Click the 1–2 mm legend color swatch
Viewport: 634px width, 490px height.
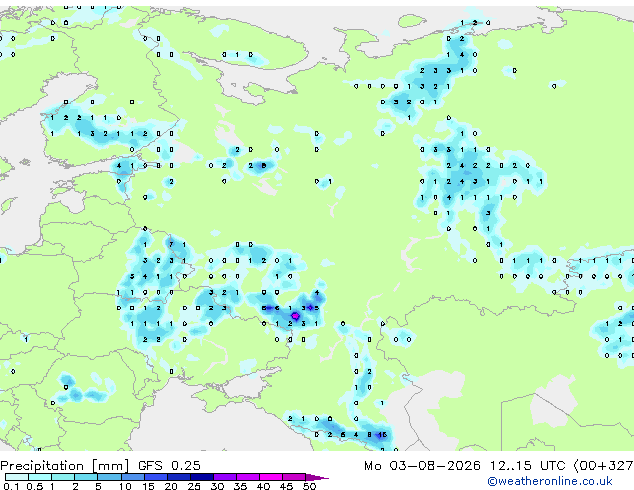(x=63, y=477)
